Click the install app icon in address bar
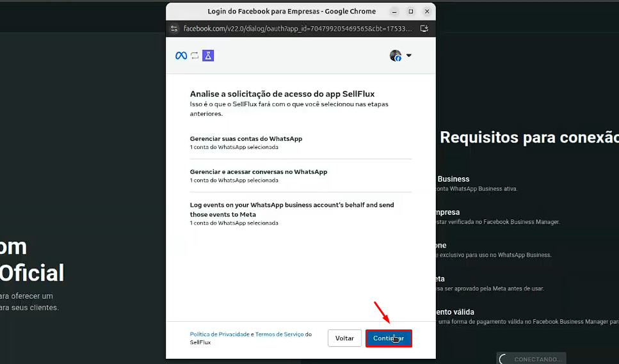 pyautogui.click(x=424, y=29)
